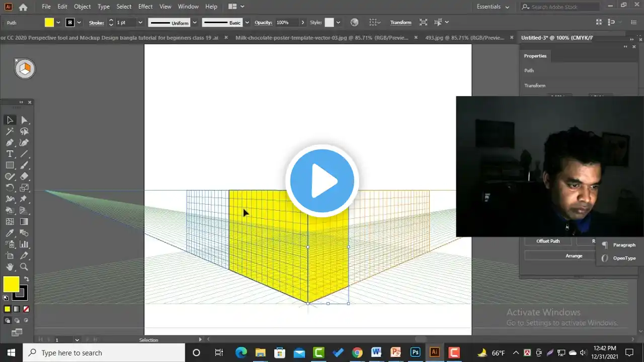Select the Hand tool

tap(10, 267)
